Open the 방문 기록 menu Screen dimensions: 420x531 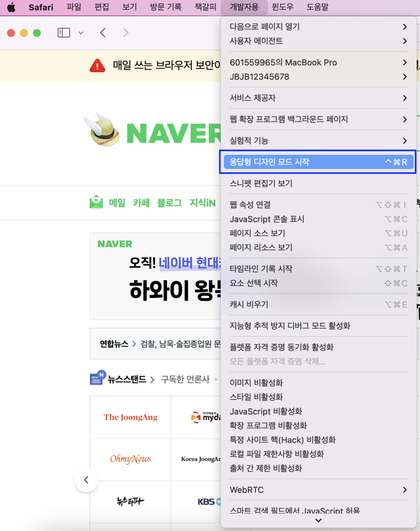click(166, 7)
